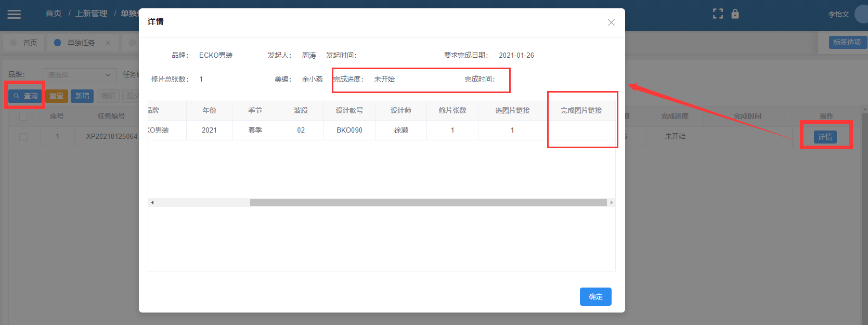
Task: Click left arrow of horizontal scrollbar
Action: click(152, 202)
